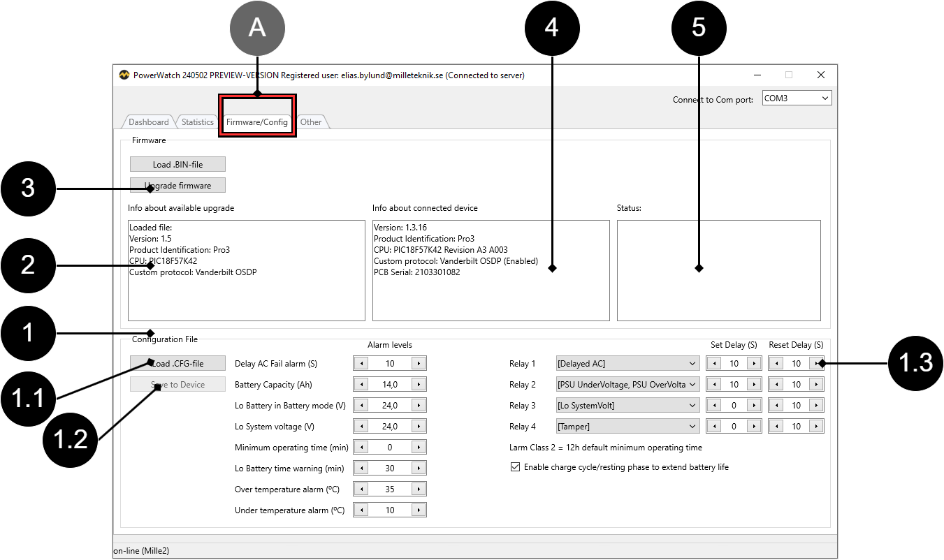
Task: Increase Delay AC Fail alarm value arrow
Action: 418,364
